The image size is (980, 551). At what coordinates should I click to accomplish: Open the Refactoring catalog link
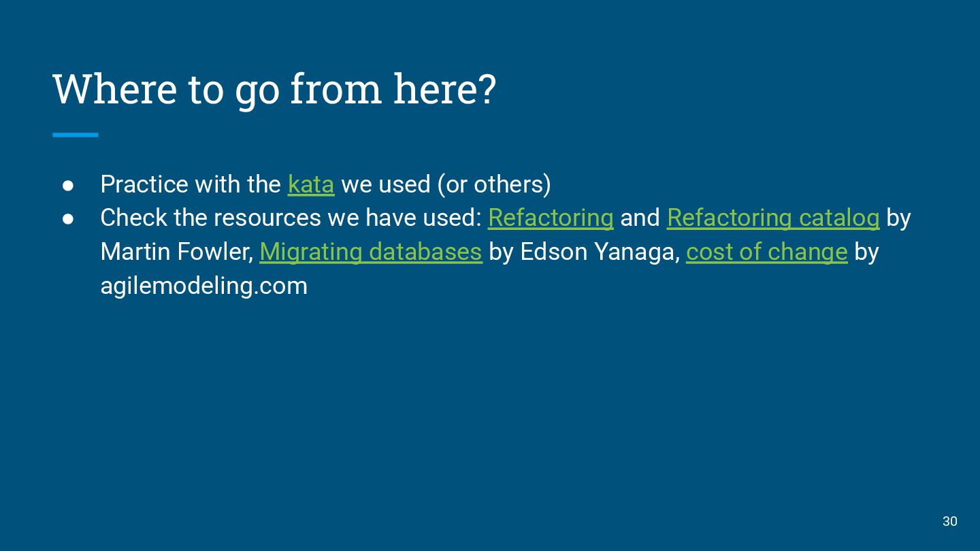[x=773, y=218]
